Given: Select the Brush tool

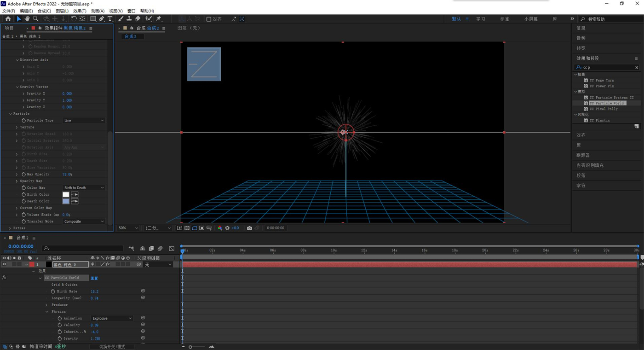Looking at the screenshot, I should point(121,19).
